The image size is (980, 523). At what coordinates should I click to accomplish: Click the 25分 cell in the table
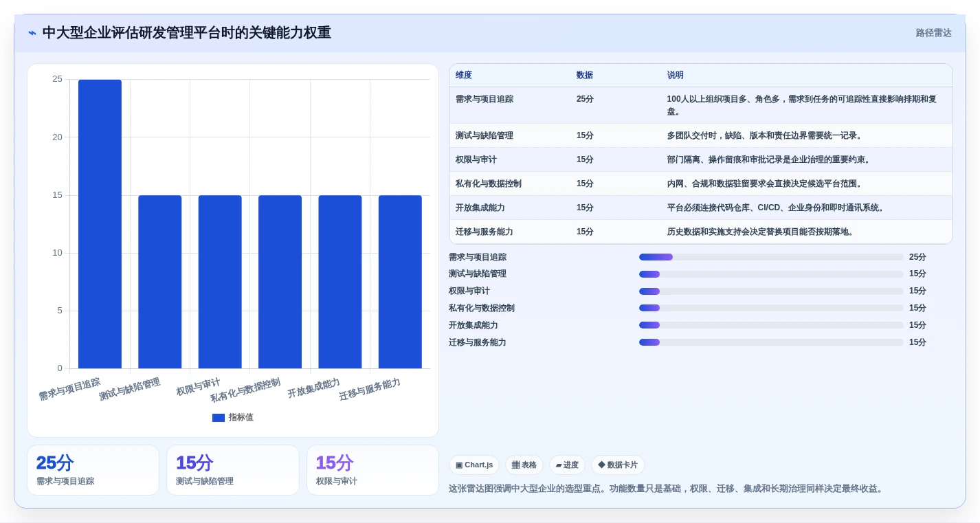(585, 100)
